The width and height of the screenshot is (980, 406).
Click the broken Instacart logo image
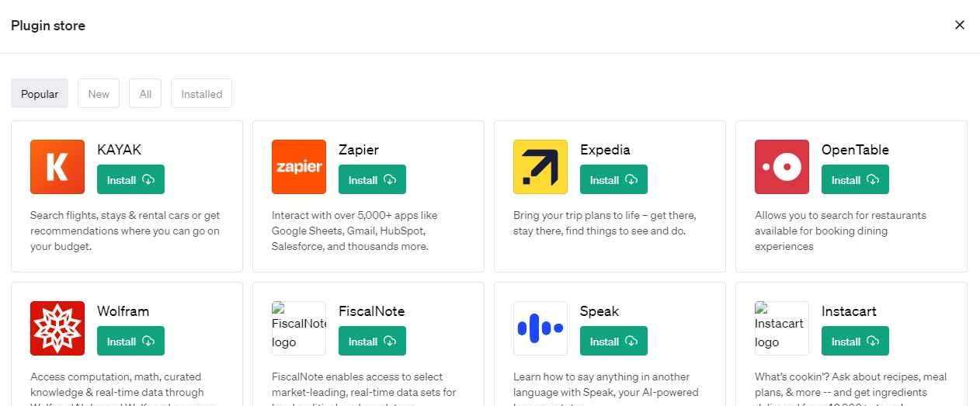[782, 328]
